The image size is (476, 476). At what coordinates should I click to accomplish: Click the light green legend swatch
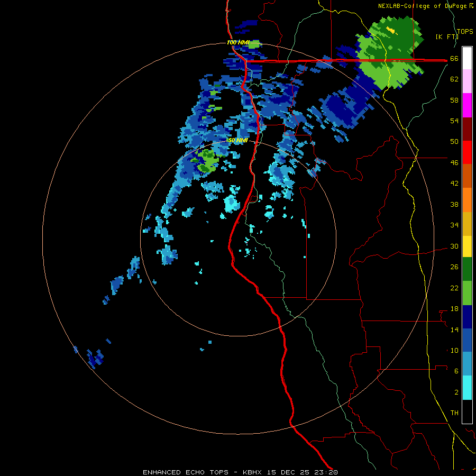tap(467, 292)
